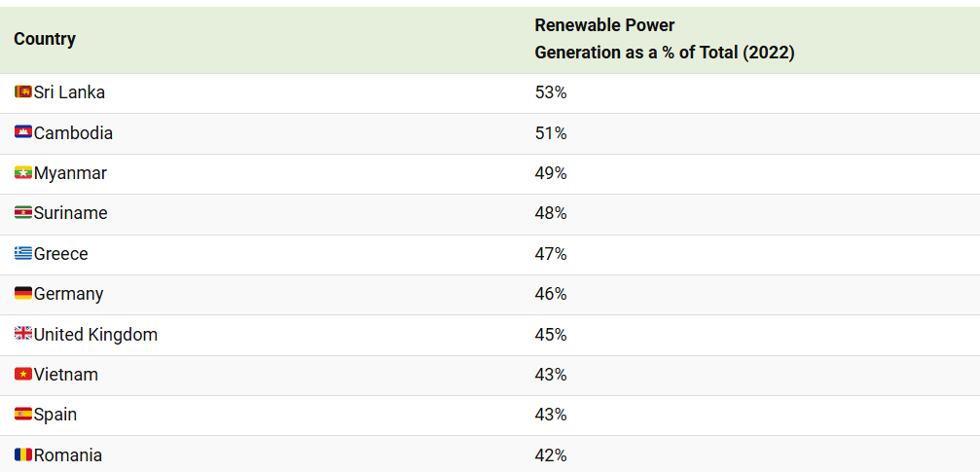Image resolution: width=980 pixels, height=472 pixels.
Task: Click the Germany flag icon
Action: [x=23, y=294]
